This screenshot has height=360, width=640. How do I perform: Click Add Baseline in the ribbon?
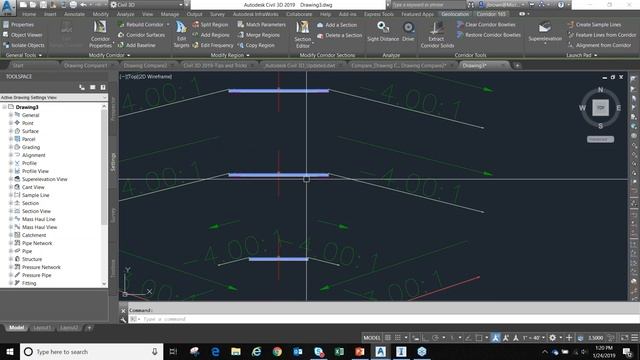coord(137,45)
